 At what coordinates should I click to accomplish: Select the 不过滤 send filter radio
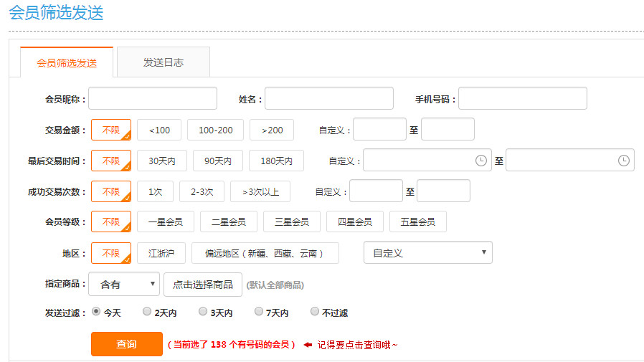point(315,312)
